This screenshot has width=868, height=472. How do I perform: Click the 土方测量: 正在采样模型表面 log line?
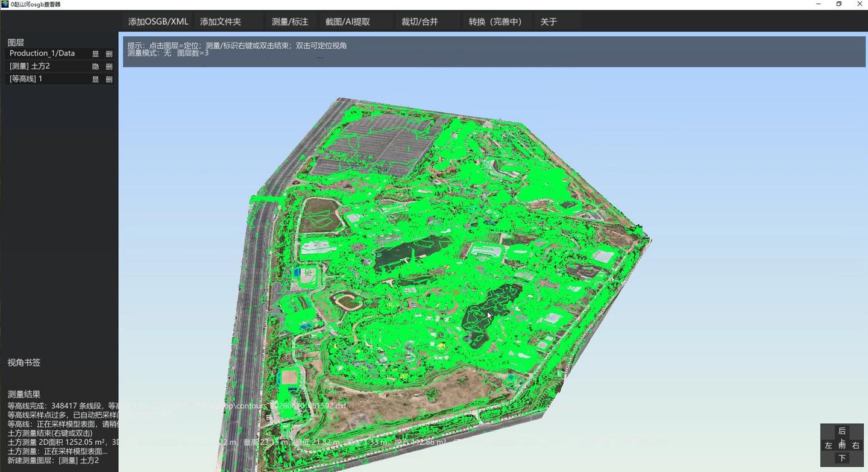(x=58, y=451)
